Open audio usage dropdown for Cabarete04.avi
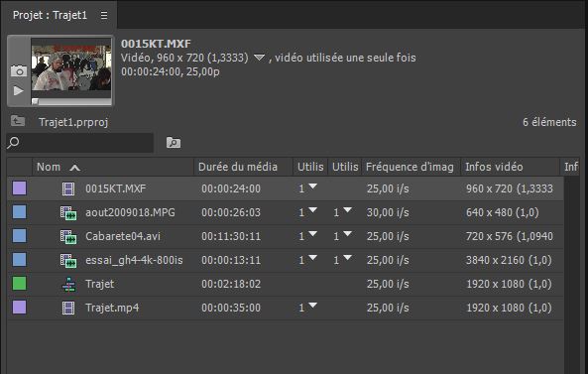The width and height of the screenshot is (588, 374). point(348,234)
